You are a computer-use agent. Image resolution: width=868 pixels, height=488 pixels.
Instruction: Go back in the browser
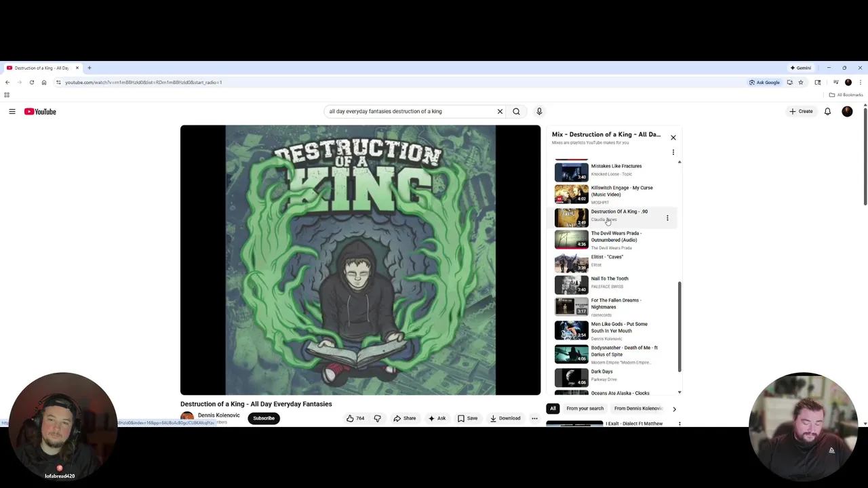click(7, 82)
